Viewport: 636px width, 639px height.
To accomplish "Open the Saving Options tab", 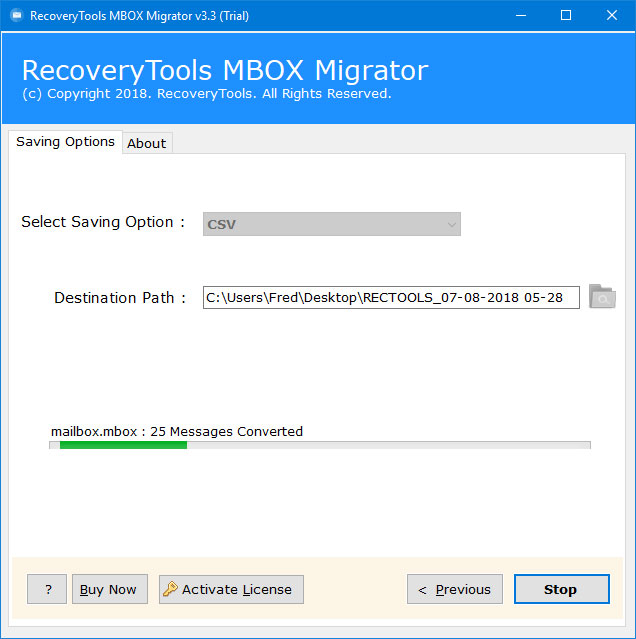I will point(65,142).
